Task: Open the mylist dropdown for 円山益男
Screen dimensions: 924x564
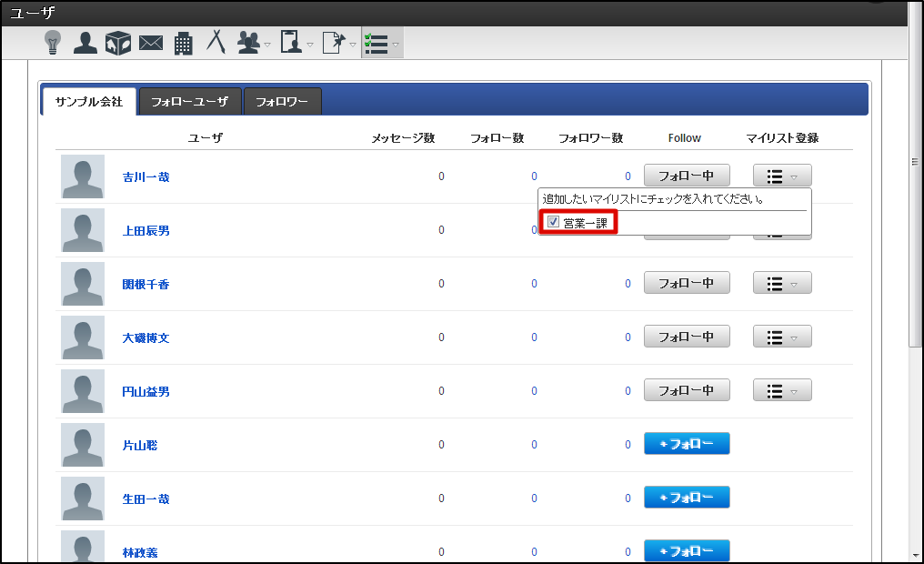Action: 782,390
